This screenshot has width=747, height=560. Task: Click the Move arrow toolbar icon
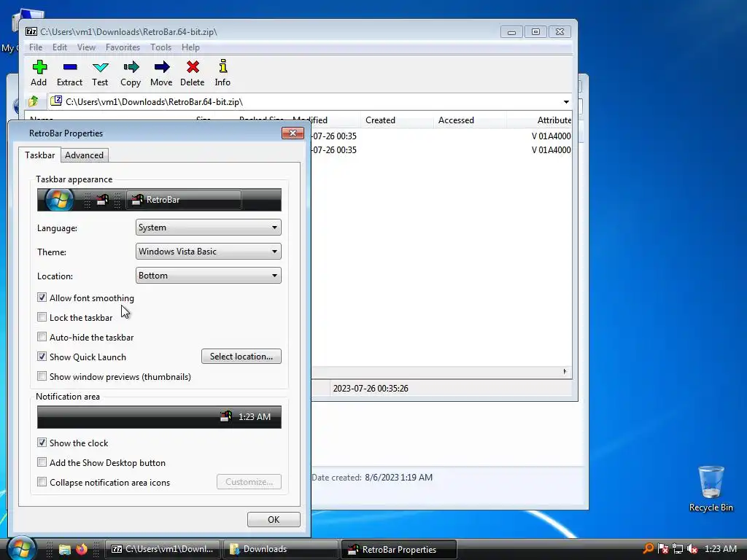click(161, 73)
